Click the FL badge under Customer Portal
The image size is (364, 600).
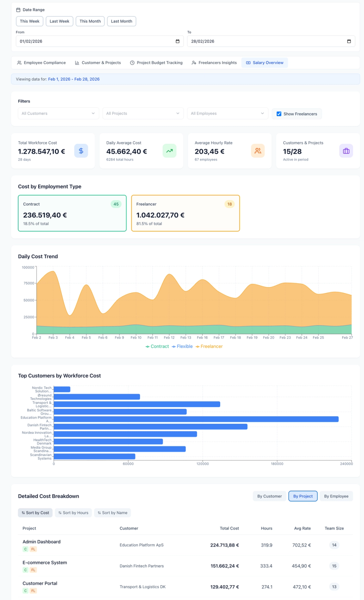(33, 591)
